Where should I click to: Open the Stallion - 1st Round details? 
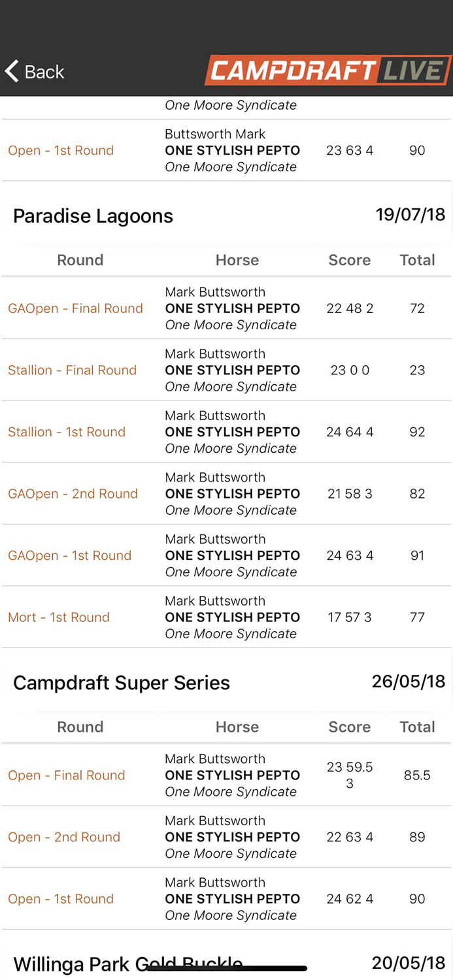66,432
